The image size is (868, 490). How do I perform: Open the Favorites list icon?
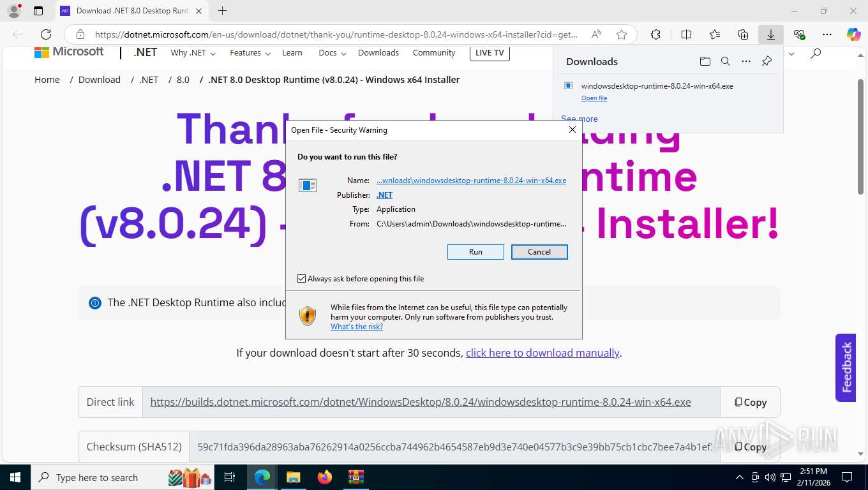(714, 34)
